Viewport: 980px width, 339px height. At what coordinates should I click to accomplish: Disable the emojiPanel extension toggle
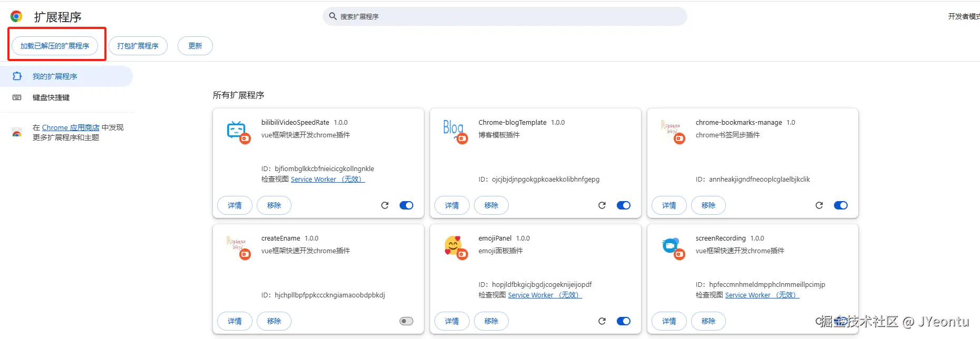[x=624, y=321]
